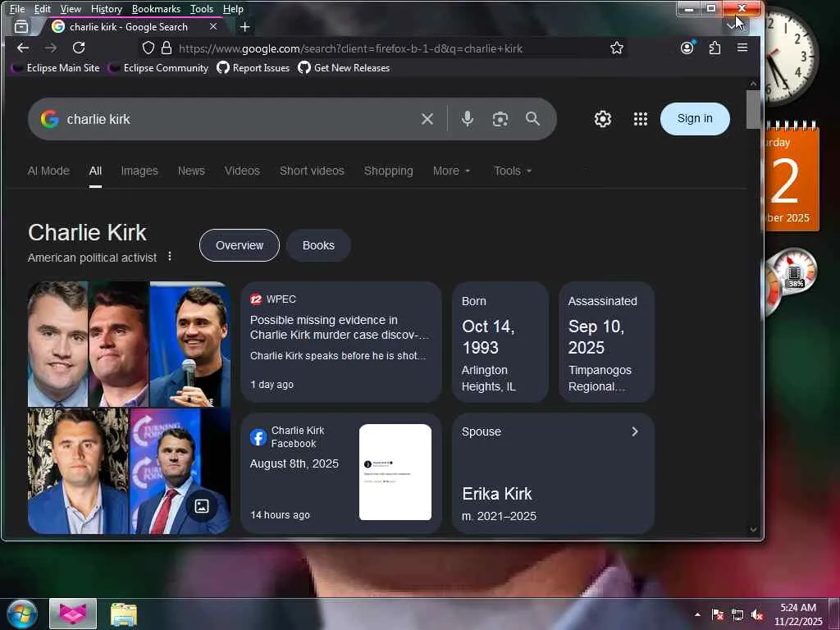
Task: Open the Firefox View tab icon
Action: click(21, 27)
